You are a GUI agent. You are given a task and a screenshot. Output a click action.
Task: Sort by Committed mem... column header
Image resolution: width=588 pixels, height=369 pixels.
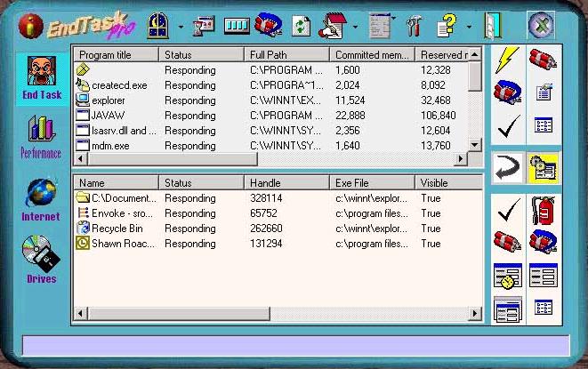pyautogui.click(x=372, y=55)
